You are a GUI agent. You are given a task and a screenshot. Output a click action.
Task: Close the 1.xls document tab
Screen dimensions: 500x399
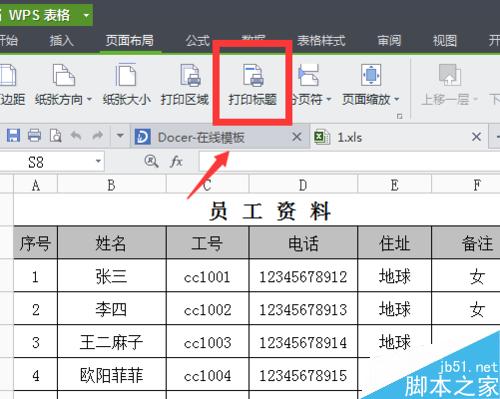tap(476, 136)
